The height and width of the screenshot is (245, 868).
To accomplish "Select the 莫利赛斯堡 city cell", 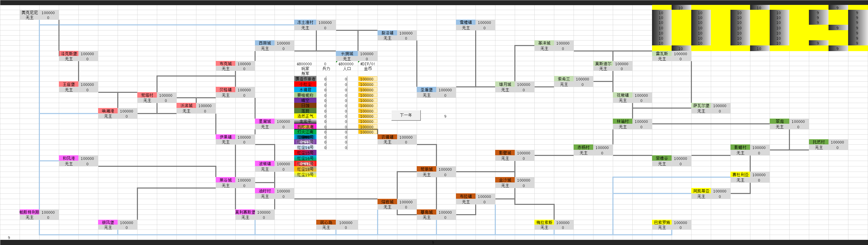I will coord(245,212).
